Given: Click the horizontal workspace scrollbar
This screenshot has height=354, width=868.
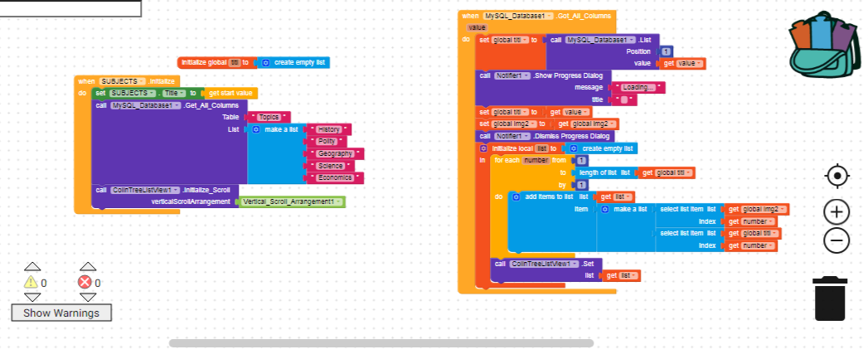Looking at the screenshot, I should pos(381,342).
